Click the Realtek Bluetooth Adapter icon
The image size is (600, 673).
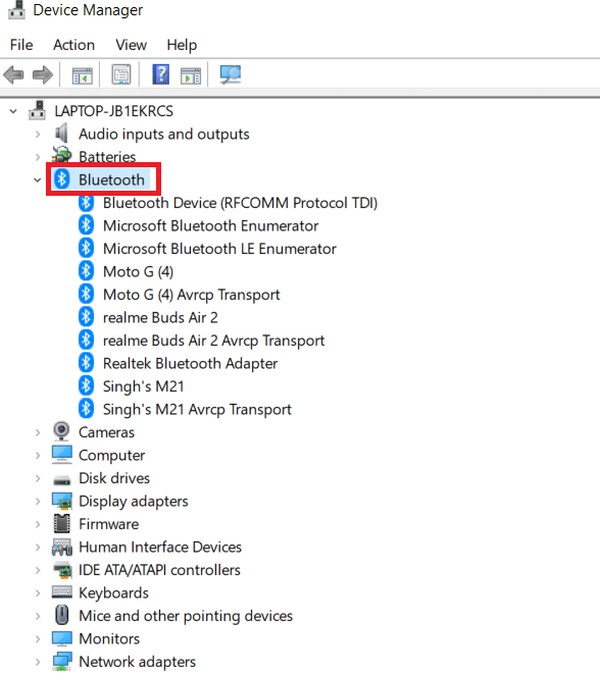pyautogui.click(x=86, y=363)
